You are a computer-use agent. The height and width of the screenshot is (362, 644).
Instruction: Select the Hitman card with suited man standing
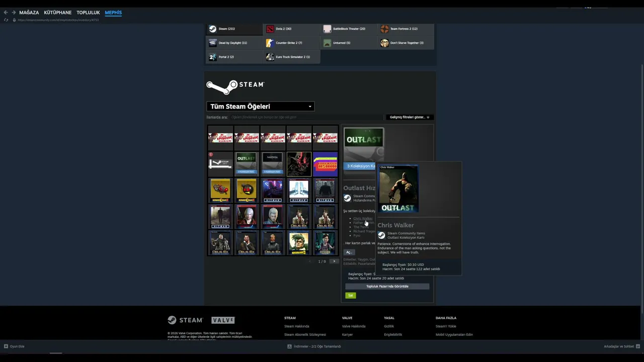coord(220,216)
